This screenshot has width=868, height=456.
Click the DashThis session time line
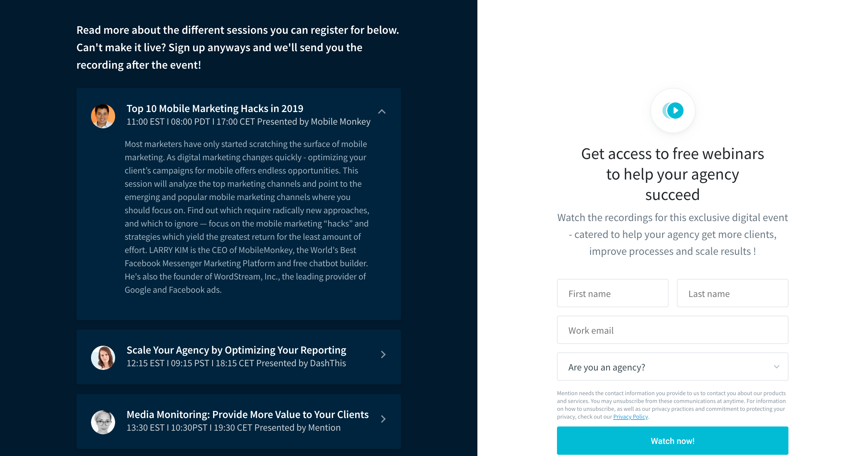(236, 363)
